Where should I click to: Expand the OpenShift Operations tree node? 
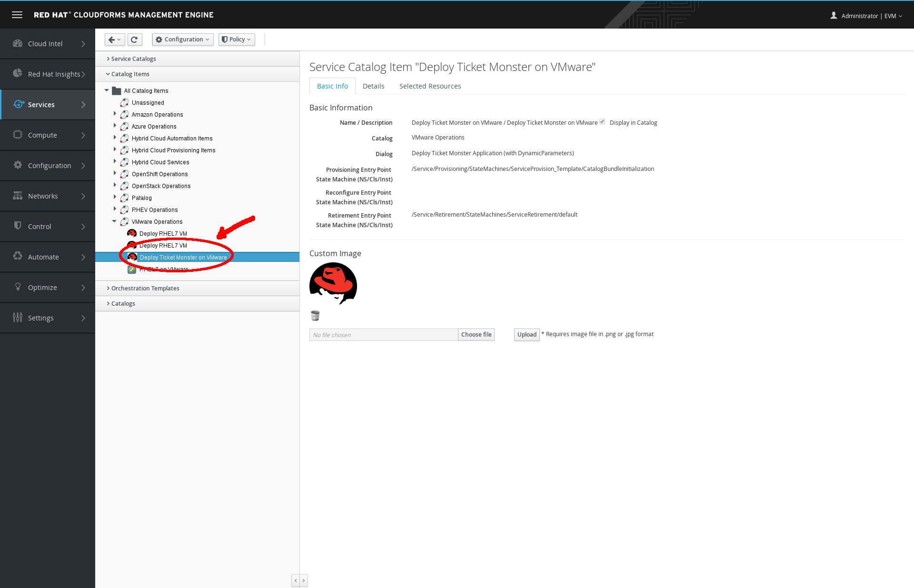(x=115, y=173)
